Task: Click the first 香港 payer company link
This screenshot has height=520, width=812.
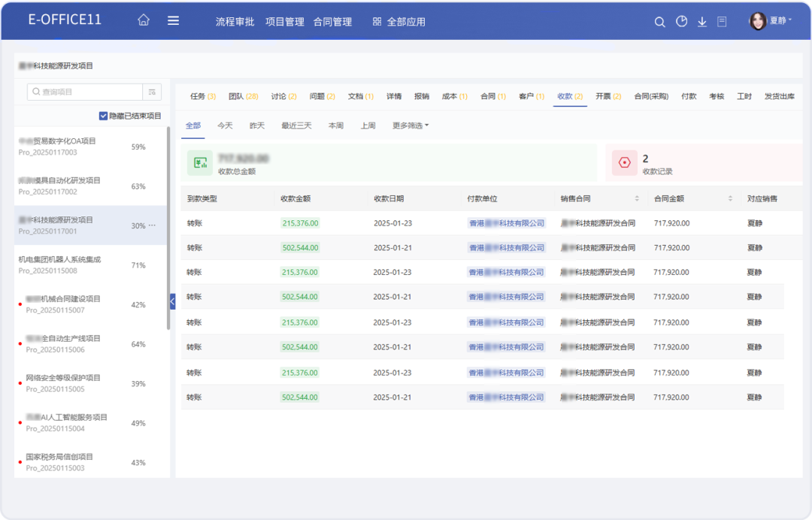Action: tap(506, 223)
